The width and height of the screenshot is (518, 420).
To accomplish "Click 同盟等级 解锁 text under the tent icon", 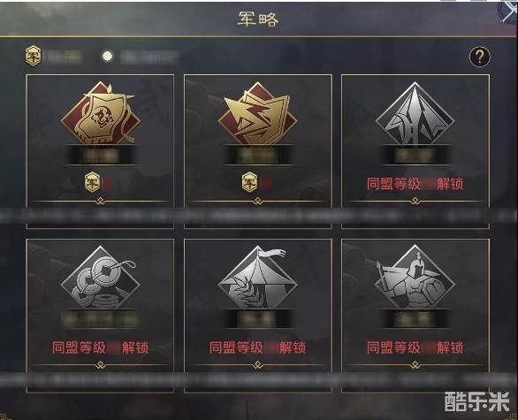I will [x=258, y=347].
